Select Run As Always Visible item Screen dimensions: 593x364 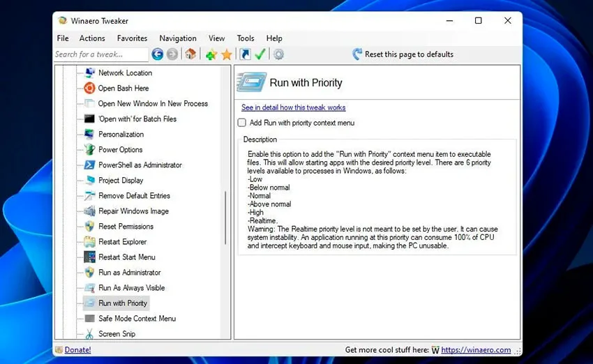tap(132, 288)
